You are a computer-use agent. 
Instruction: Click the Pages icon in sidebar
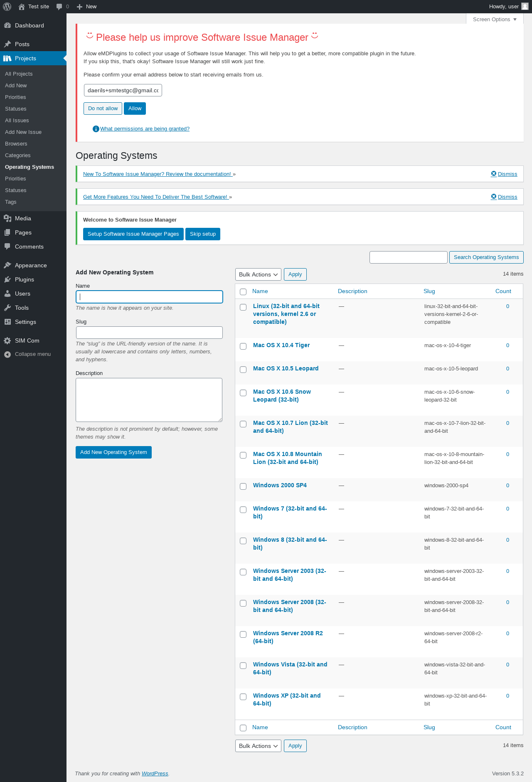(x=7, y=232)
